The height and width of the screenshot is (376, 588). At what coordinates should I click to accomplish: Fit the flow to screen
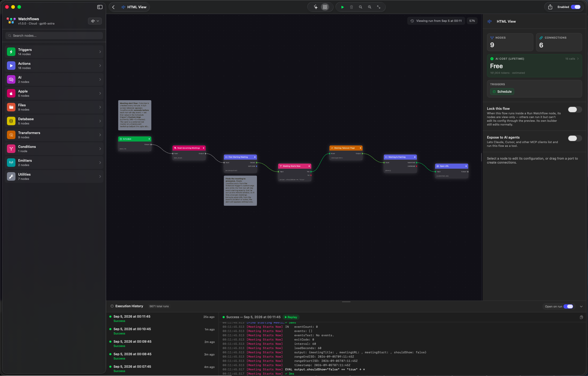379,7
